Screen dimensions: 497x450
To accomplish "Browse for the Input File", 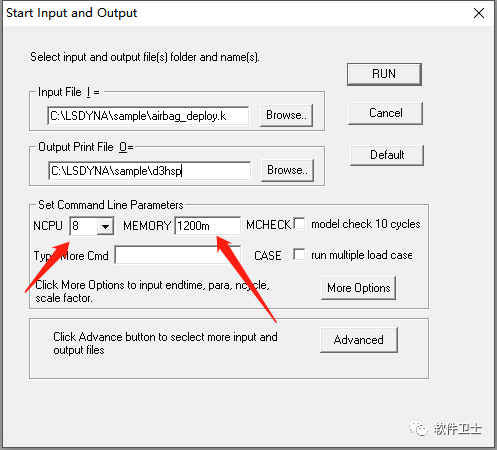I will 286,115.
